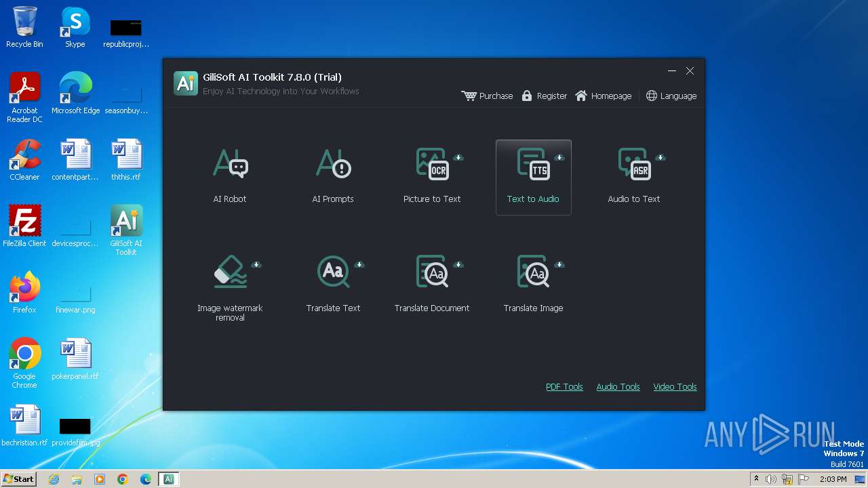Select the ththis.rtf document icon
Image resolution: width=868 pixels, height=488 pixels.
tap(126, 160)
